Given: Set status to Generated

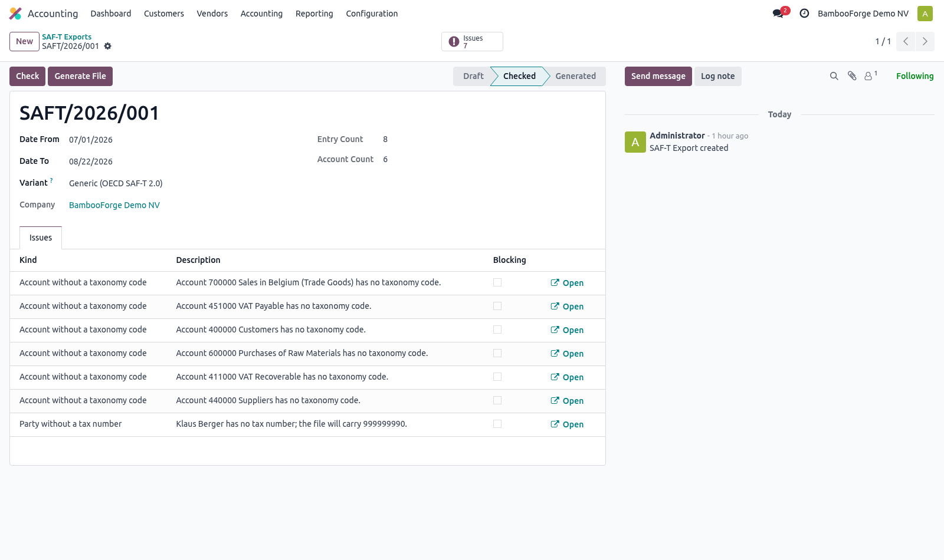Looking at the screenshot, I should click(575, 76).
